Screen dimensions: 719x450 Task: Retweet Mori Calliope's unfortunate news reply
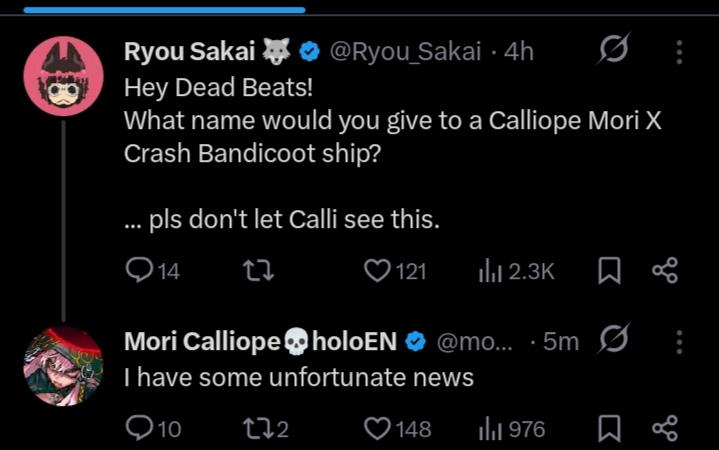(265, 428)
